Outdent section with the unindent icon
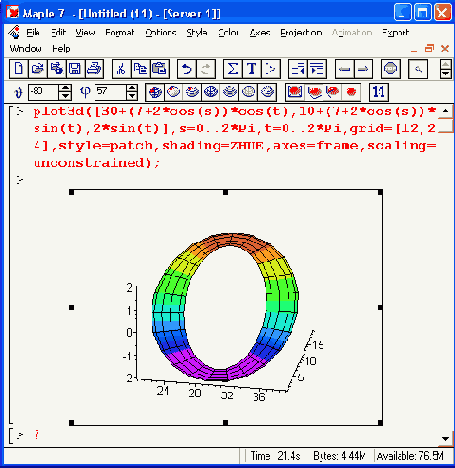The height and width of the screenshot is (468, 455). click(x=298, y=69)
